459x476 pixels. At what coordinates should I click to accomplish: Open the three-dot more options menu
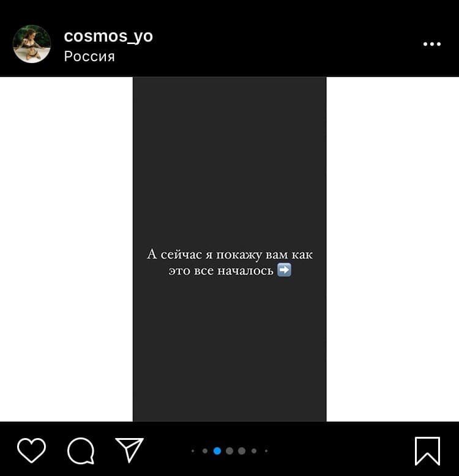pos(432,44)
